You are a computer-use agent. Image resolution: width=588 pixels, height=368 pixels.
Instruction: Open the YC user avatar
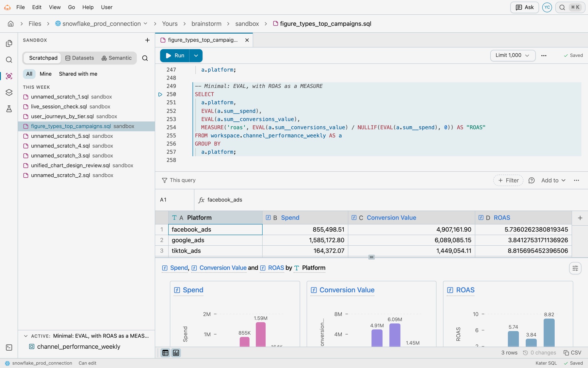click(x=547, y=7)
